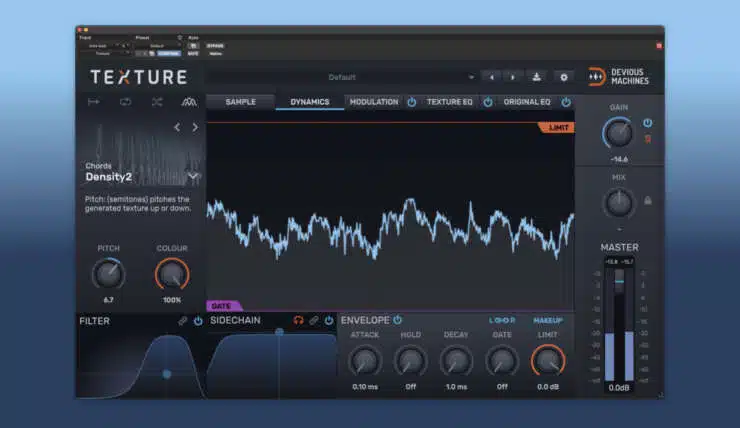Viewport: 740px width, 428px height.
Task: Select the shuffle playback mode icon
Action: (x=157, y=102)
